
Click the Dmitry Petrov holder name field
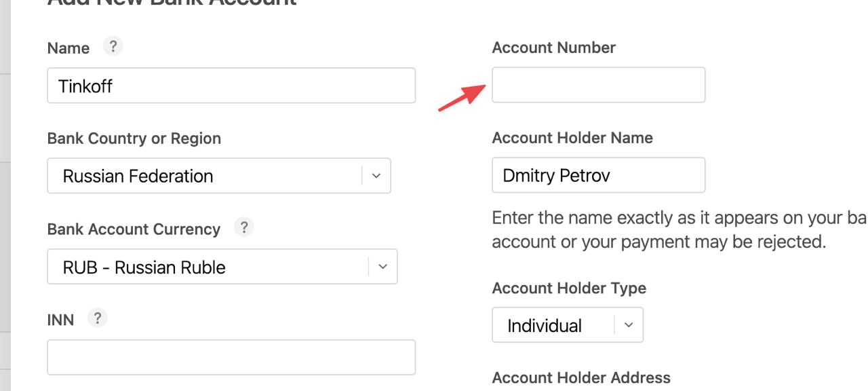click(x=598, y=175)
